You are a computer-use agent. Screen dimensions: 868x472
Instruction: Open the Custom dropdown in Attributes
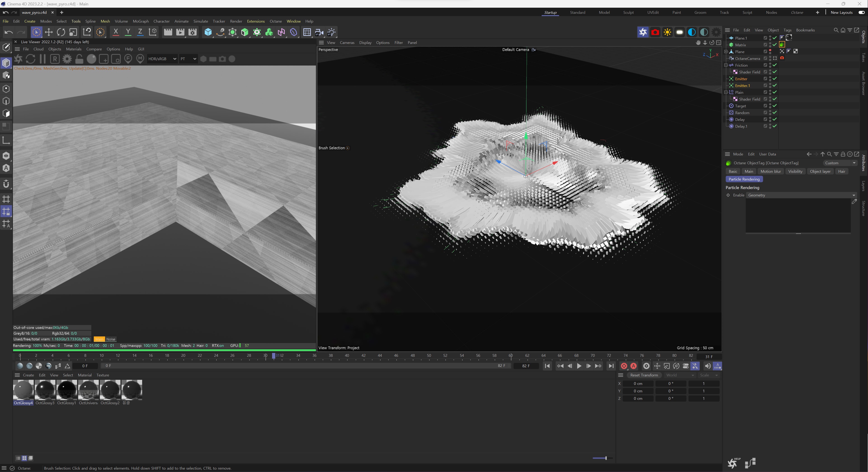(x=840, y=163)
